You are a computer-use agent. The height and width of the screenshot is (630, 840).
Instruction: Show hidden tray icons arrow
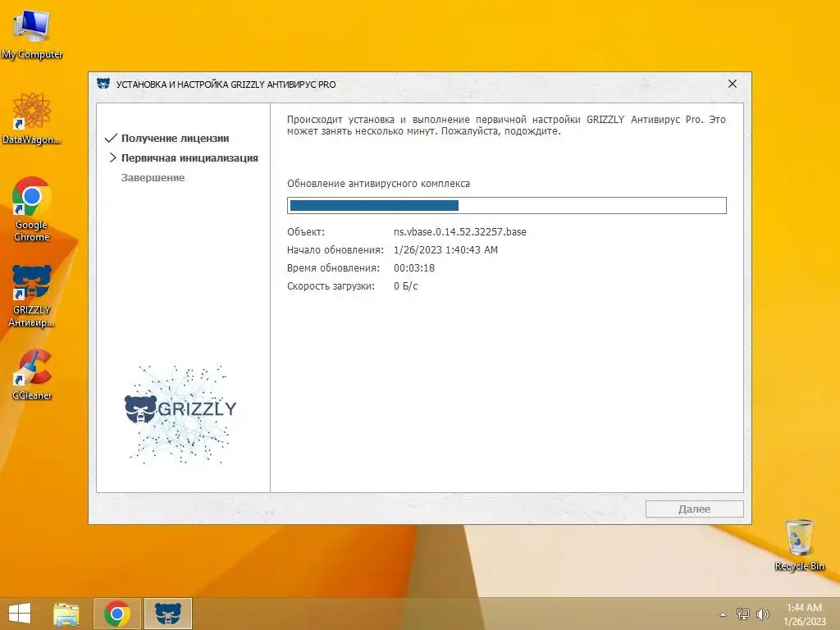724,614
